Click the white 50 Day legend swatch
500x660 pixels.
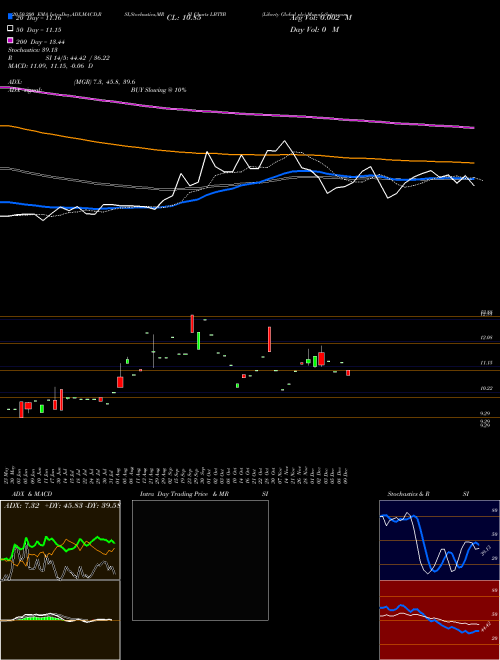[x=10, y=29]
